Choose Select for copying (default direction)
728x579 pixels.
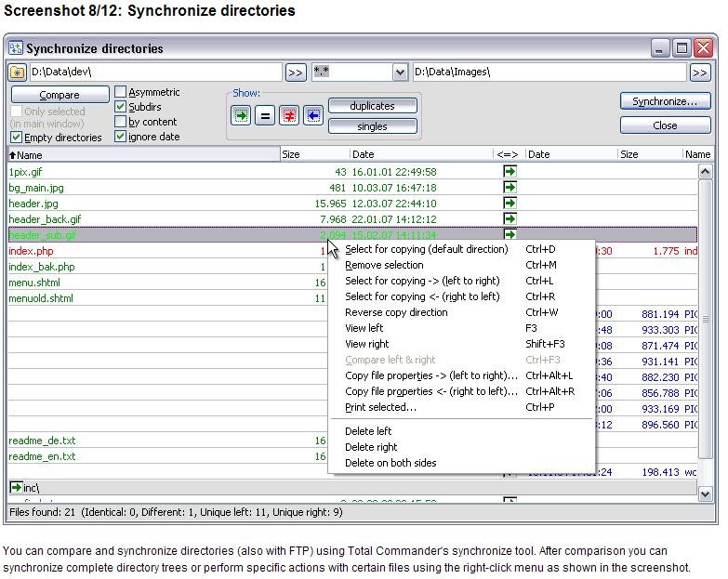click(461, 249)
